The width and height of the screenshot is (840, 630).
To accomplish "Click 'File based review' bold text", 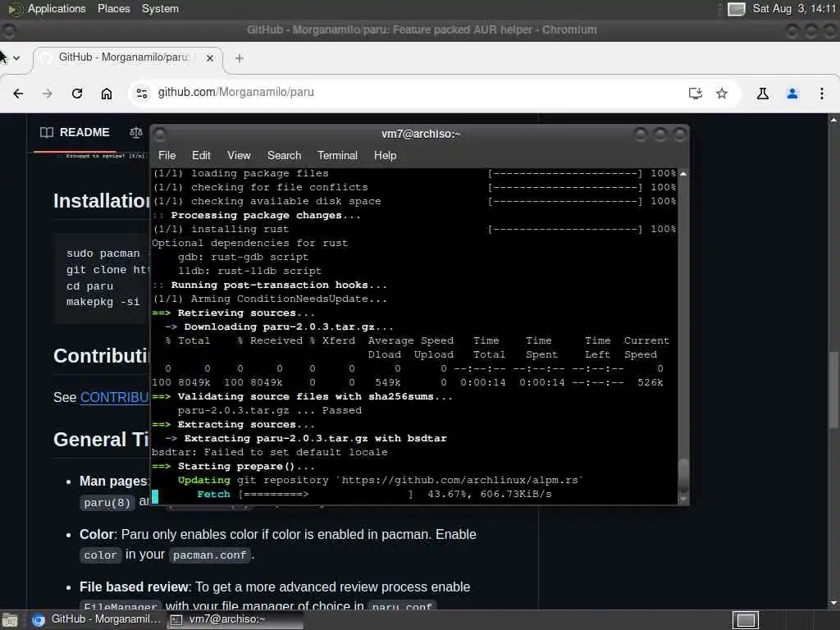I will (135, 587).
